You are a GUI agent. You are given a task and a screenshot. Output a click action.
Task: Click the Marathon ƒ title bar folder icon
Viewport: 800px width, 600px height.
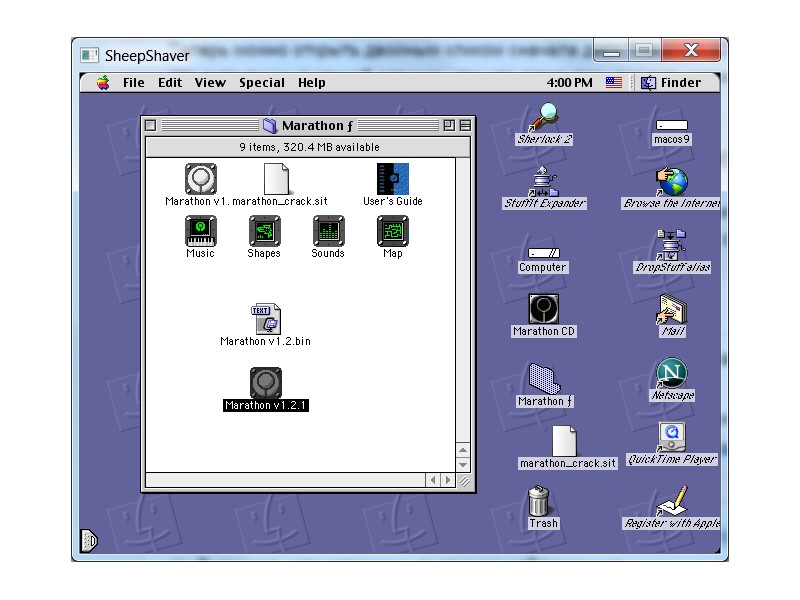pos(270,126)
